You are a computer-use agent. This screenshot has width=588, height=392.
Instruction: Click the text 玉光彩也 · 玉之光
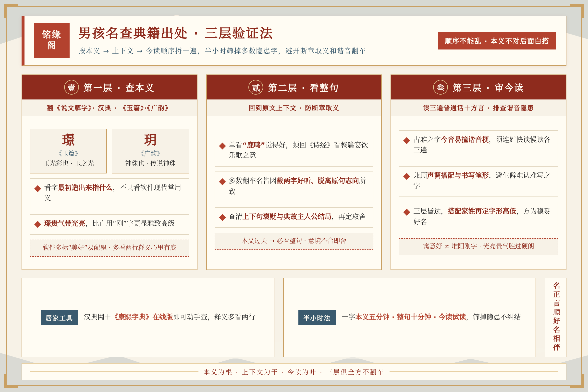pyautogui.click(x=68, y=163)
